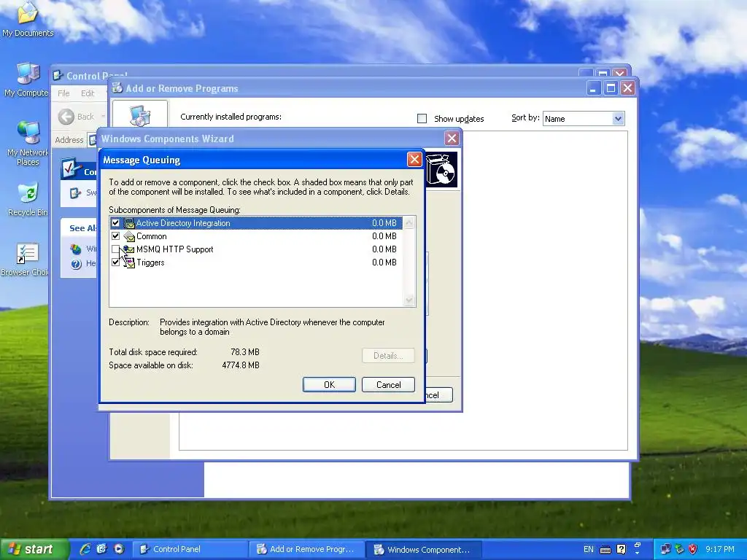Open My Computer desktop icon
This screenshot has width=747, height=560.
coord(27,79)
